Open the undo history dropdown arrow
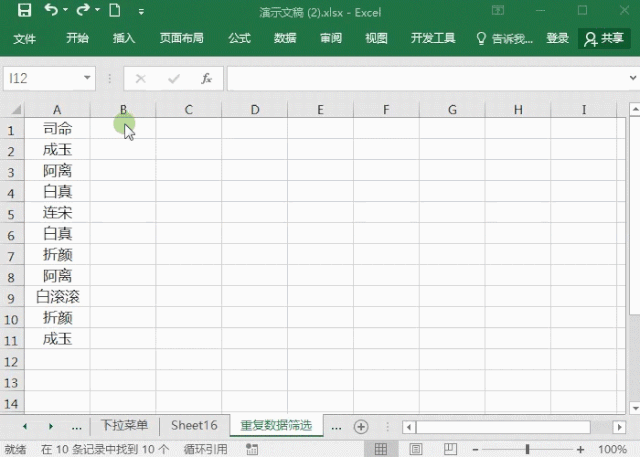Image resolution: width=640 pixels, height=457 pixels. (65, 10)
